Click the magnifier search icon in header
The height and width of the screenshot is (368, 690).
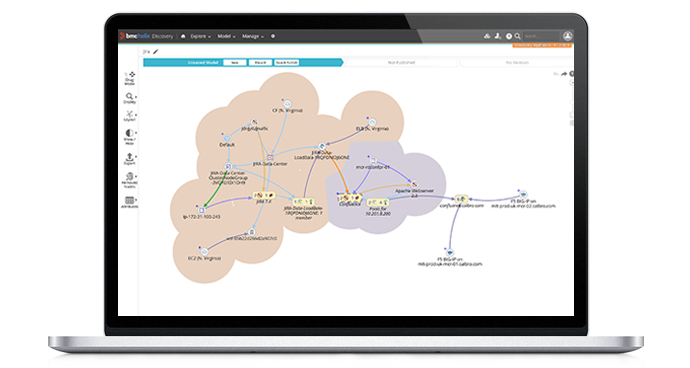pyautogui.click(x=518, y=36)
